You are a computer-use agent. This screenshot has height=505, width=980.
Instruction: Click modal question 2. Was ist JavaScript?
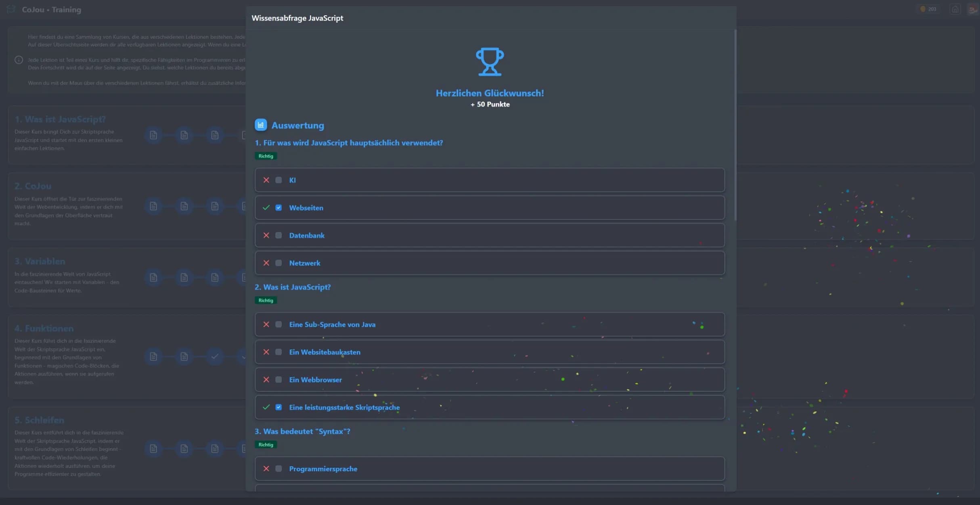point(293,287)
